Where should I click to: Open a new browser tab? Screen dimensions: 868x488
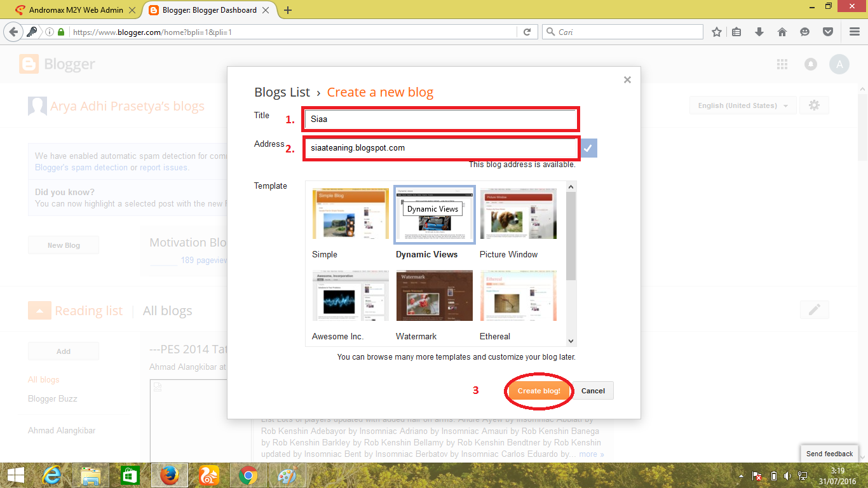pyautogui.click(x=286, y=10)
